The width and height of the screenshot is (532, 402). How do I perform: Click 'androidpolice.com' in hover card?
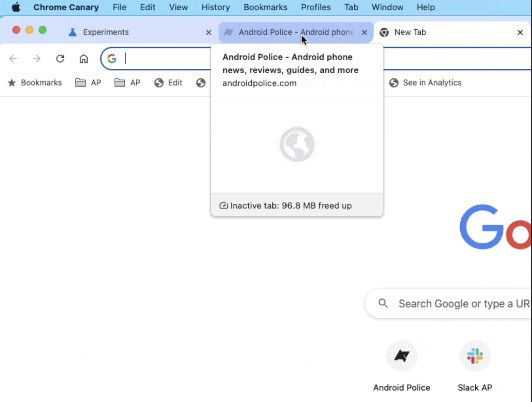tap(259, 83)
